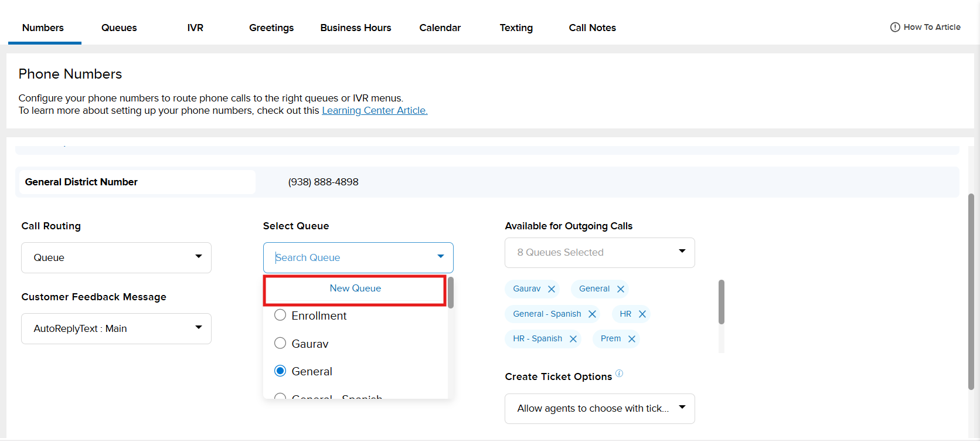Click the How To Article info icon

[894, 27]
